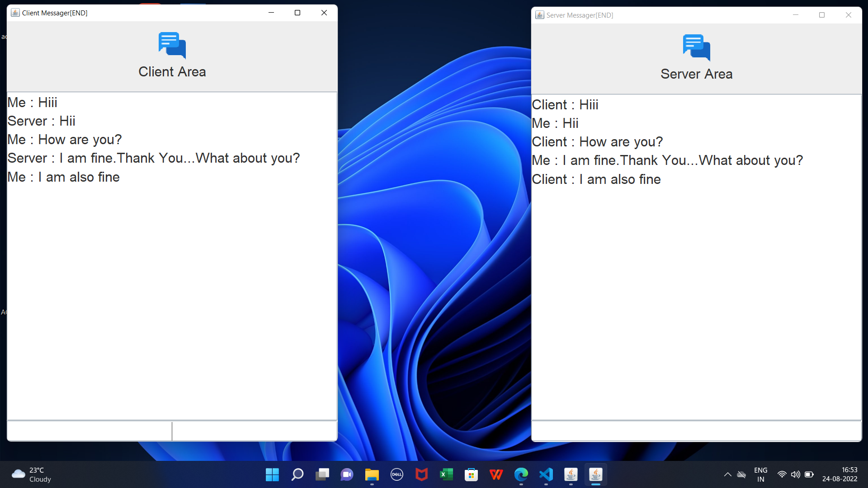
Task: Open Microsoft Store from the taskbar
Action: click(472, 474)
